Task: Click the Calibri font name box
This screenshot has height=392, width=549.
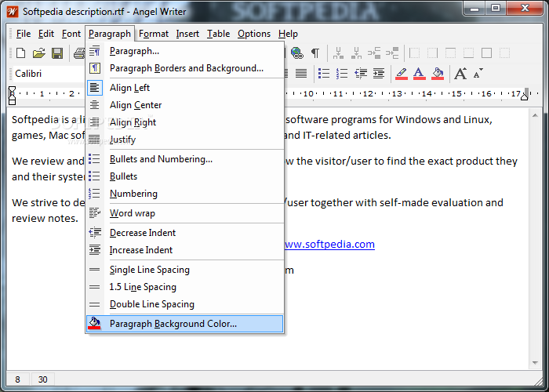Action: pos(49,74)
